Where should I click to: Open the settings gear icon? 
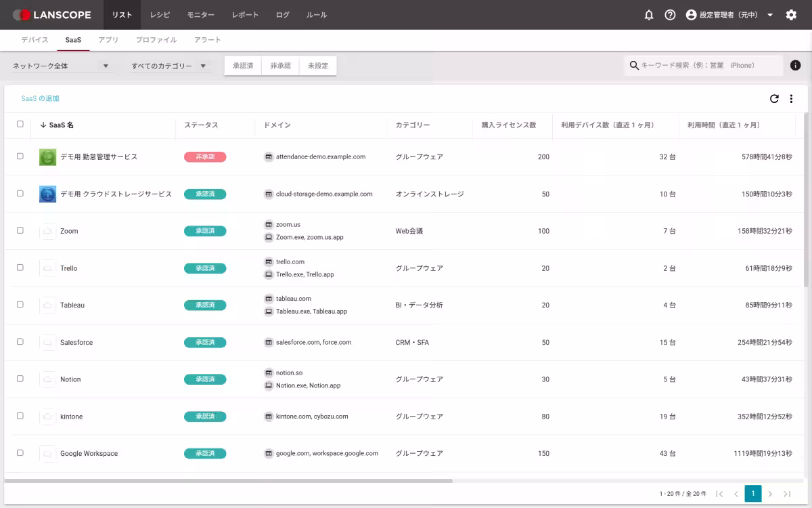[791, 15]
